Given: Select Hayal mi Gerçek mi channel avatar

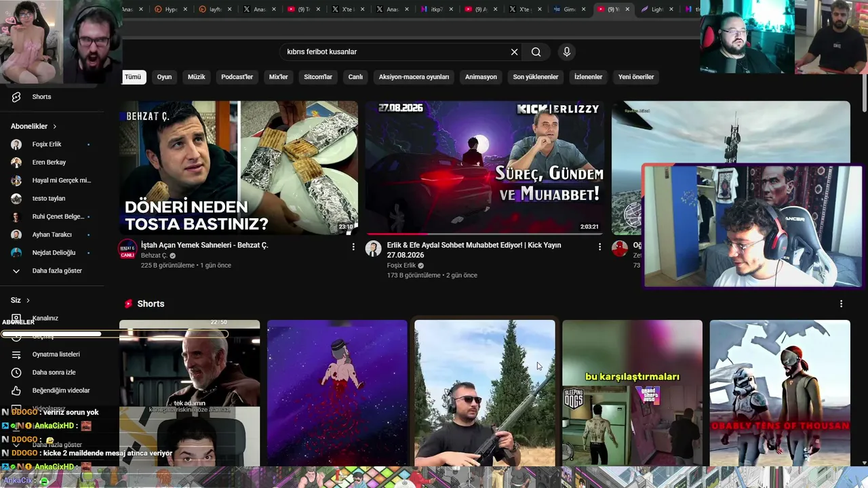Looking at the screenshot, I should click(x=16, y=180).
